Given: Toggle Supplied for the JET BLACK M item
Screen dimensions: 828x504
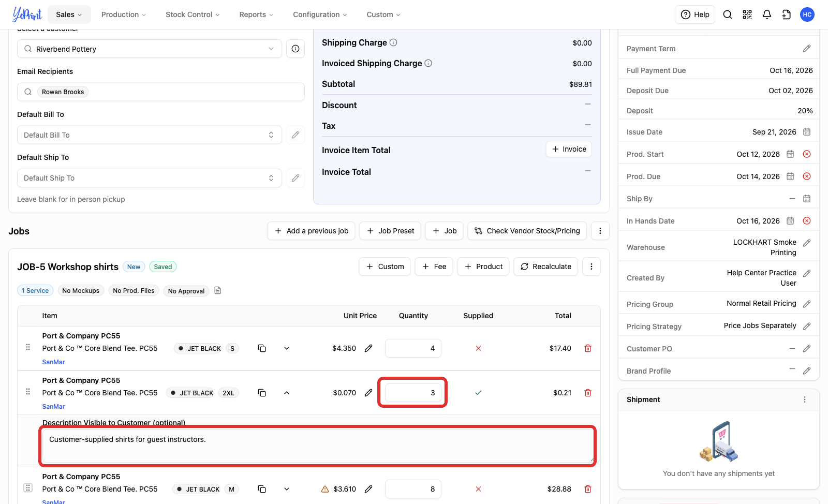Looking at the screenshot, I should 478,489.
